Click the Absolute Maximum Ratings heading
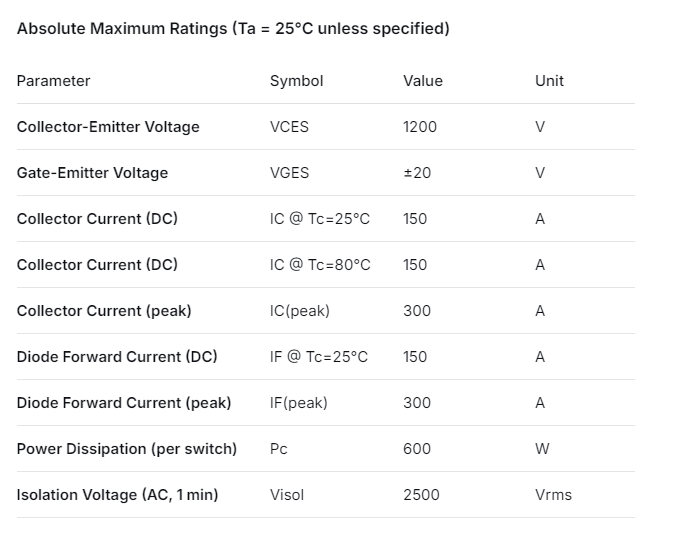The image size is (691, 542). [233, 28]
